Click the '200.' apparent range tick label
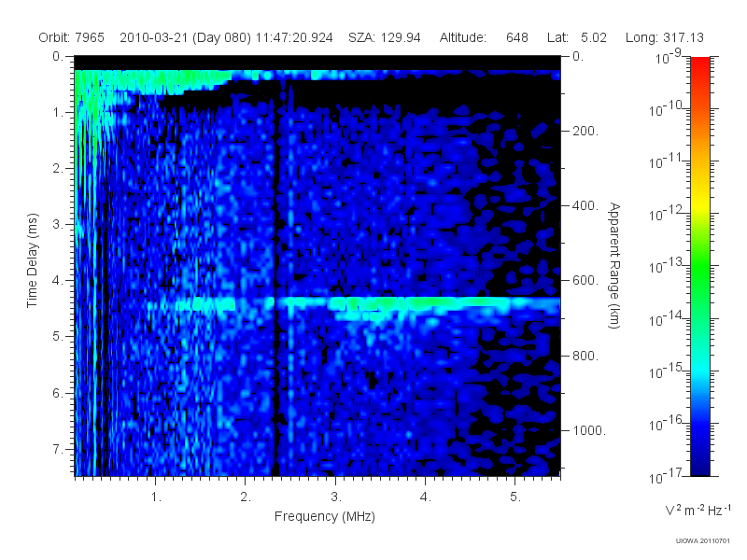The height and width of the screenshot is (560, 747). (585, 131)
